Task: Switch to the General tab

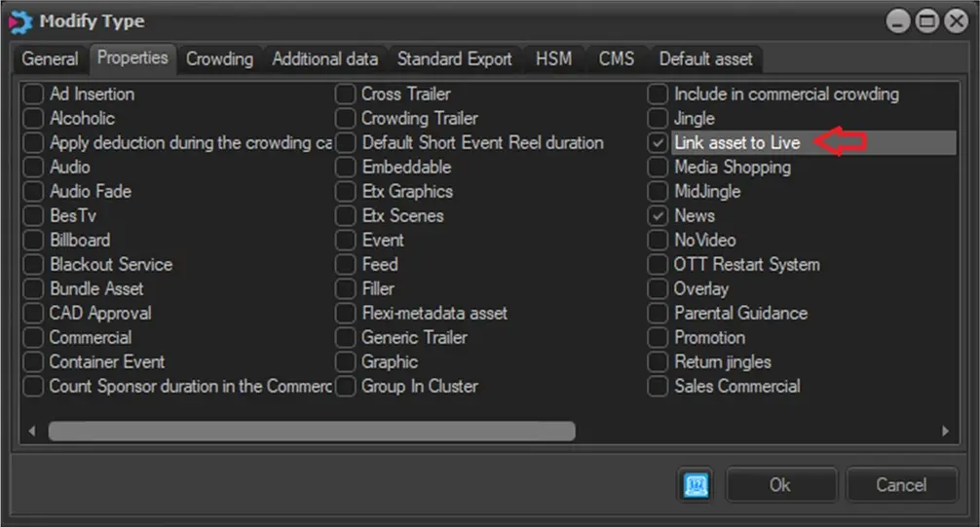Action: 50,59
